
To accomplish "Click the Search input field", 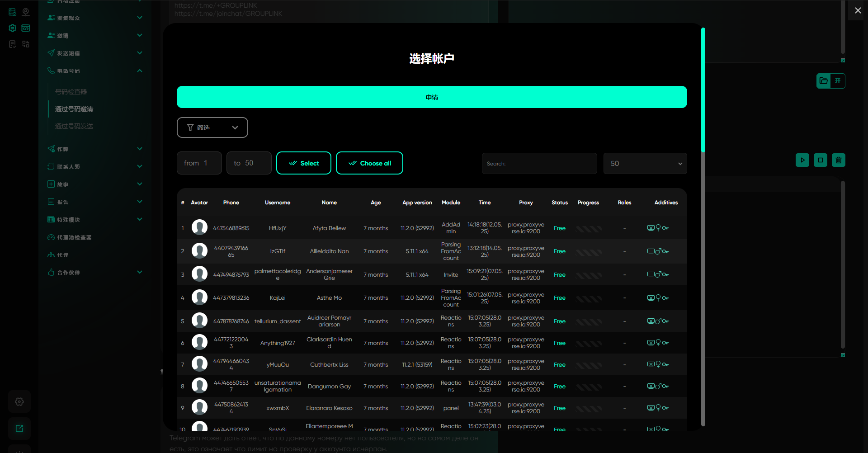I will coord(539,164).
